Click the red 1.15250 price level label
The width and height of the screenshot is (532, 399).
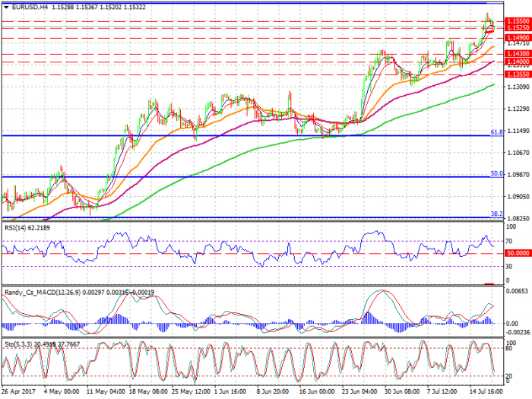518,28
